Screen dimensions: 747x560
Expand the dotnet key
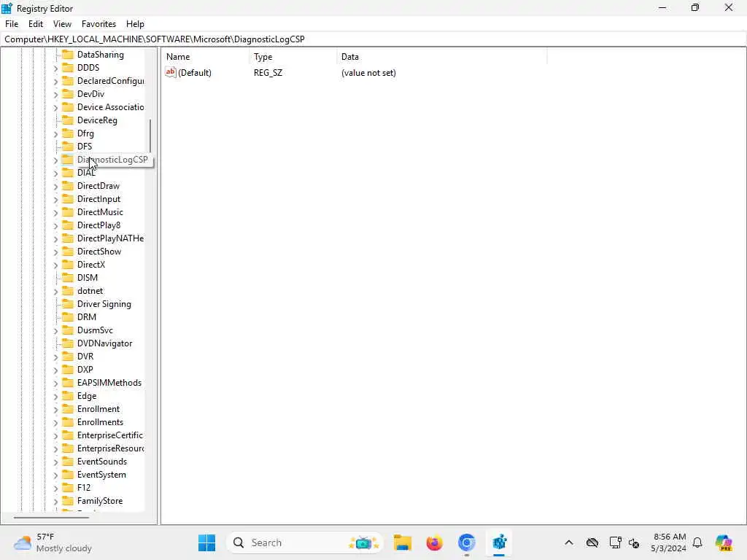pos(55,292)
